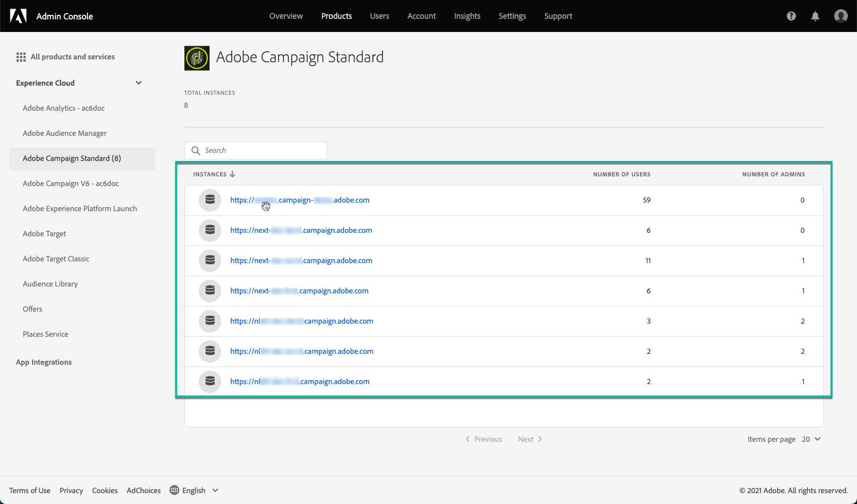Image resolution: width=857 pixels, height=504 pixels.
Task: Open the items per page dropdown
Action: coord(811,439)
